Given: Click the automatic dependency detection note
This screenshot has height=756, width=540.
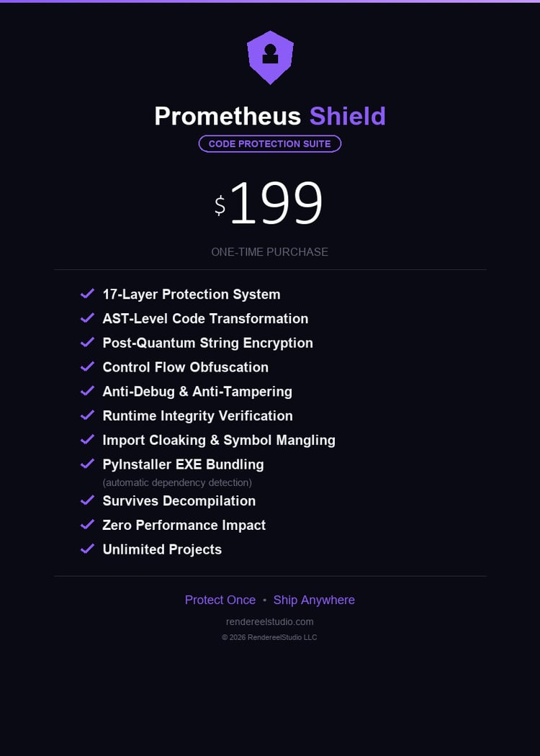Looking at the screenshot, I should (177, 482).
